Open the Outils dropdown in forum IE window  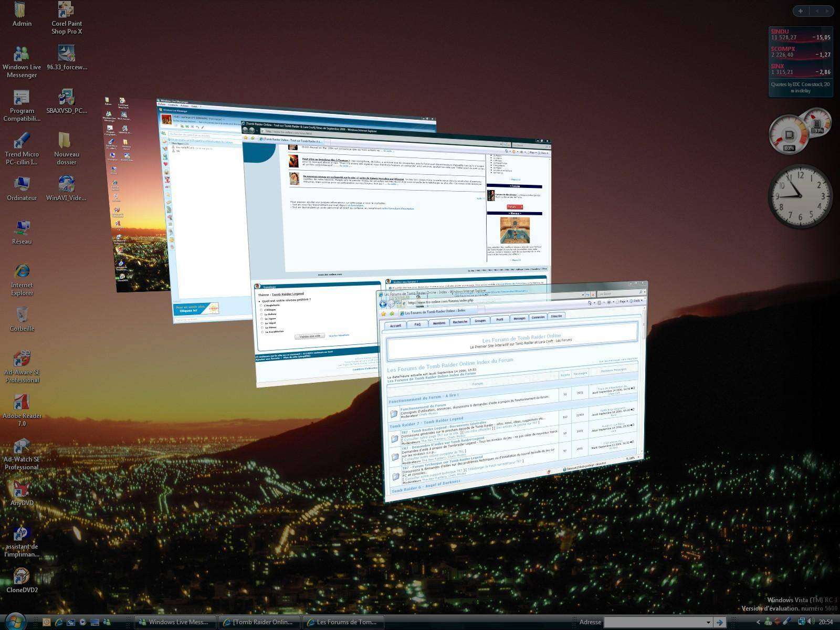(x=635, y=301)
